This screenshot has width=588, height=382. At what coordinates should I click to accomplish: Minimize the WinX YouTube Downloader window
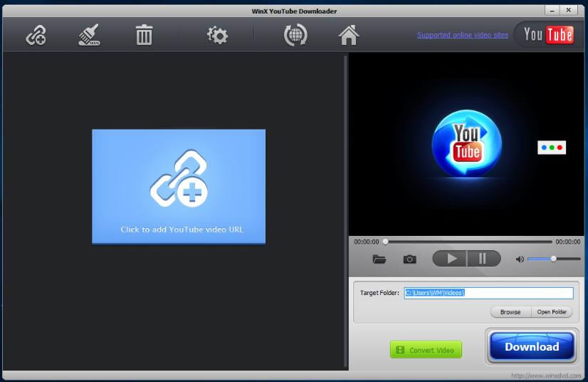552,11
